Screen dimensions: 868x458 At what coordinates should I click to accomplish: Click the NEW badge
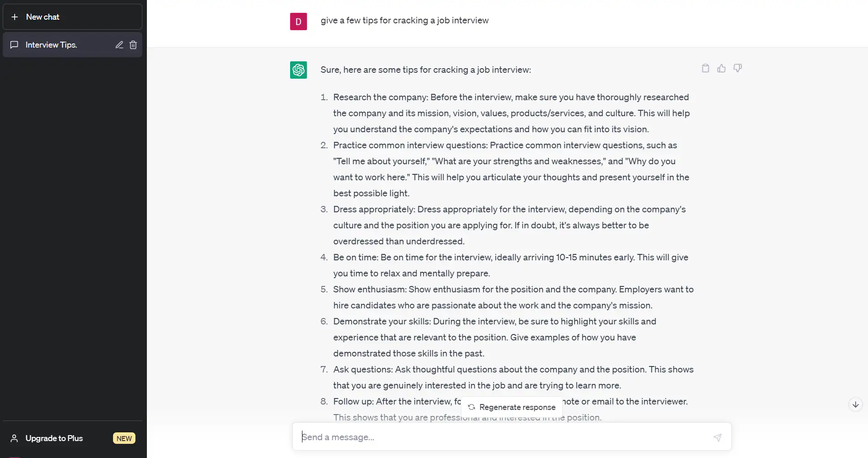point(124,438)
